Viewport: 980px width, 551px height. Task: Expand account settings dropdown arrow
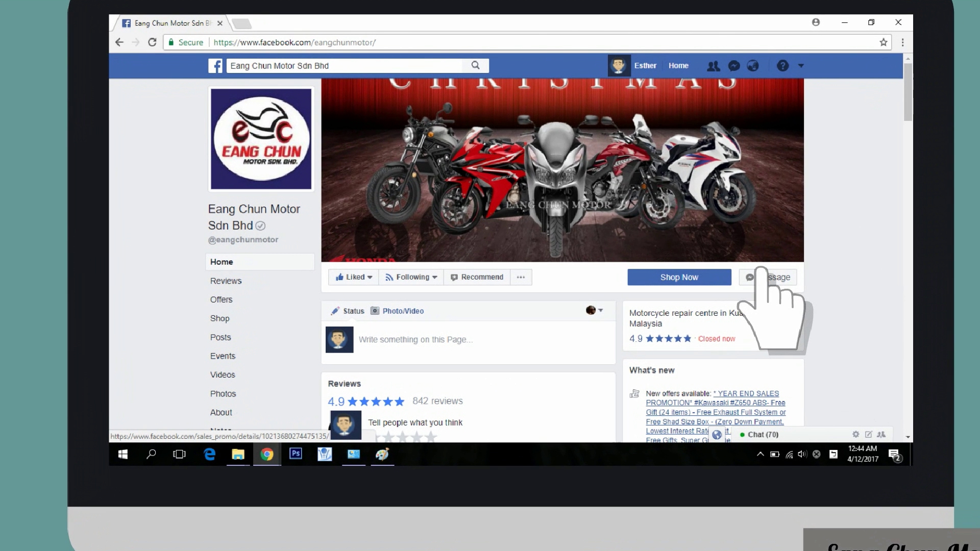pos(801,66)
